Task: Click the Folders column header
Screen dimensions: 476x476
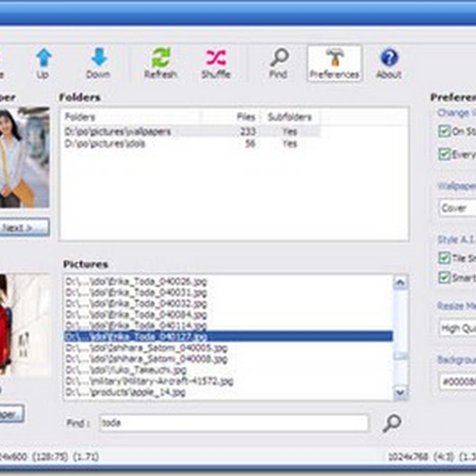Action: [131, 117]
